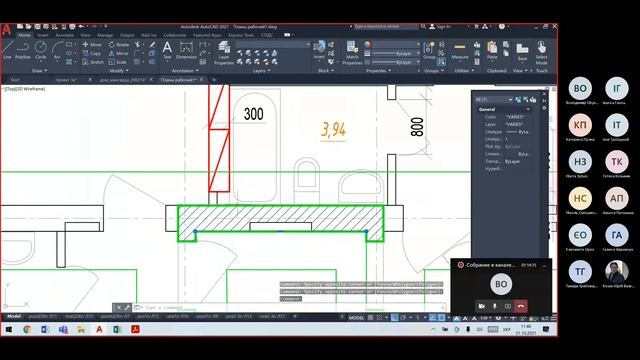Select the Scale tool
This screenshot has width=640, height=360.
pyautogui.click(x=118, y=62)
